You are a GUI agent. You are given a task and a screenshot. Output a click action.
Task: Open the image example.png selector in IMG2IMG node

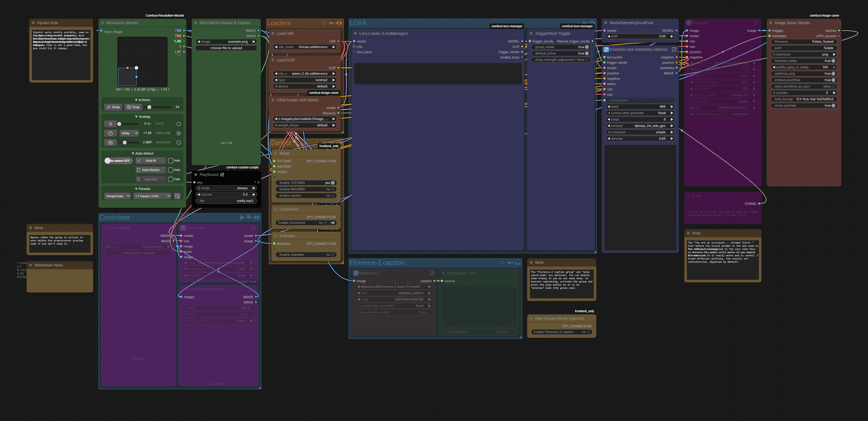pos(226,42)
